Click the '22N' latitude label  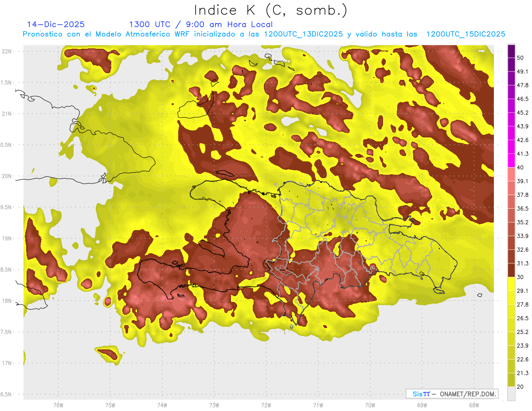point(7,51)
